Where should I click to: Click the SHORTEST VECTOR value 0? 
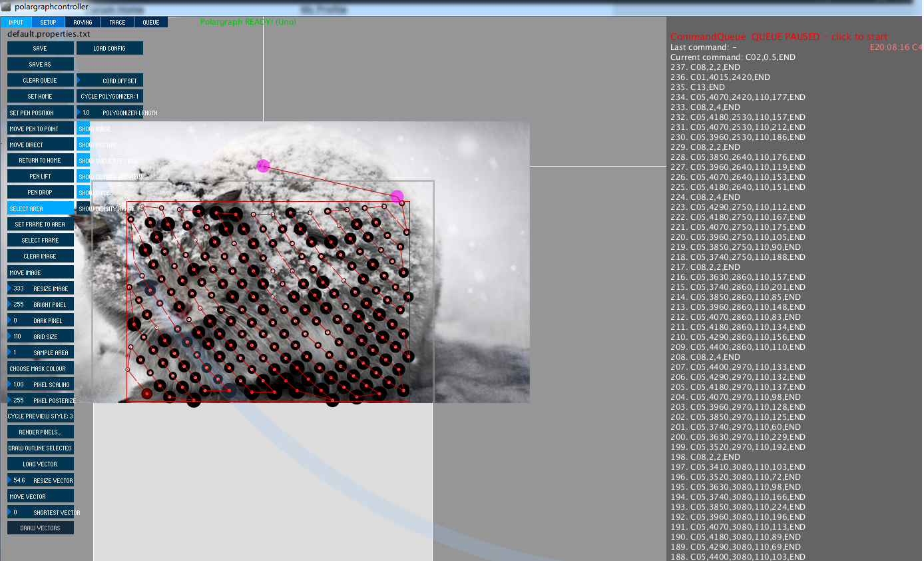pyautogui.click(x=15, y=512)
